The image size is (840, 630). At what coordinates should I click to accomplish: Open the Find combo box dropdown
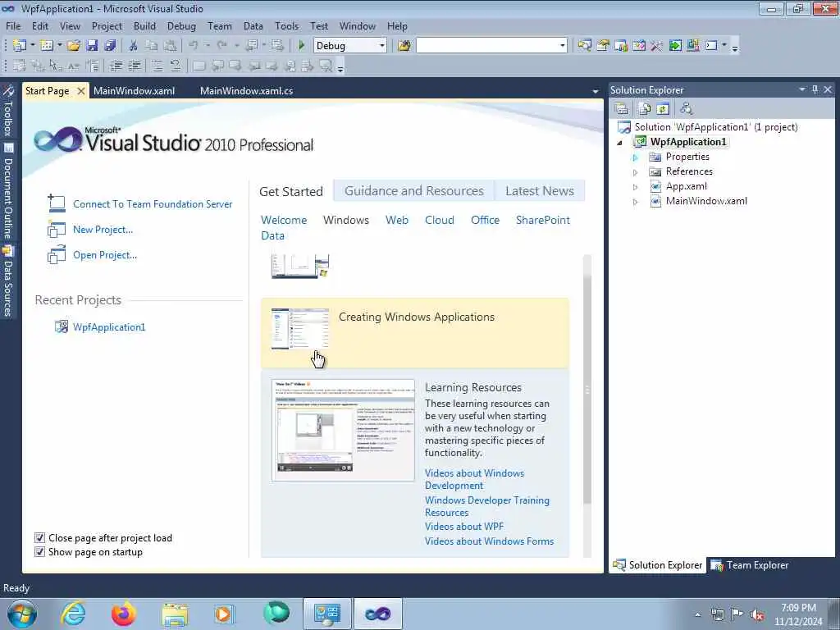click(x=563, y=46)
